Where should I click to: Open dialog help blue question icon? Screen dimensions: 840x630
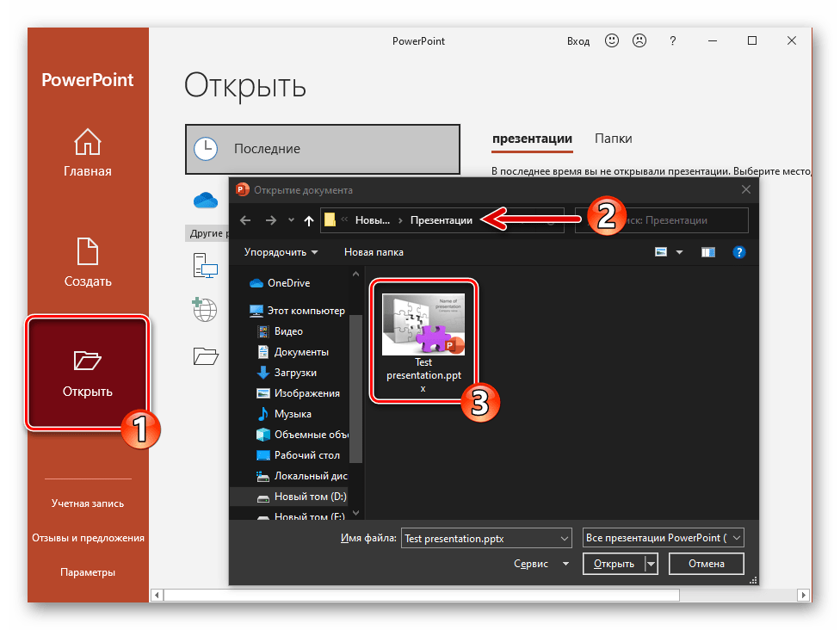click(x=739, y=252)
